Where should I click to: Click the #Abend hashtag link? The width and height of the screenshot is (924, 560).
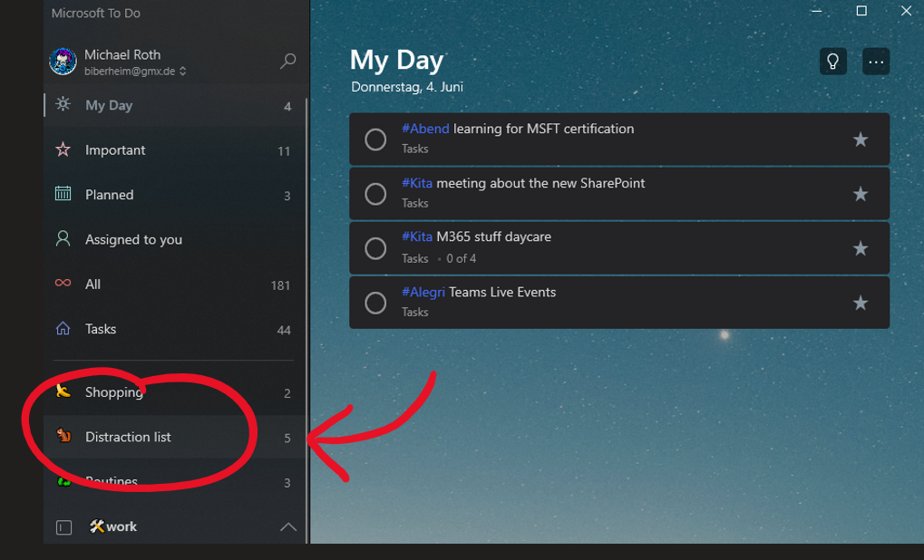[425, 129]
